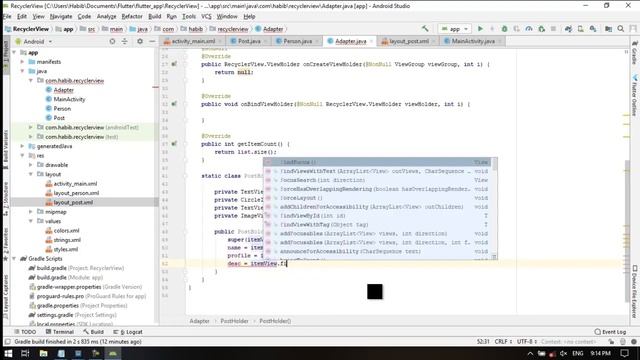The image size is (640, 360).
Task: Open the Terminal tool window
Action: click(60, 332)
